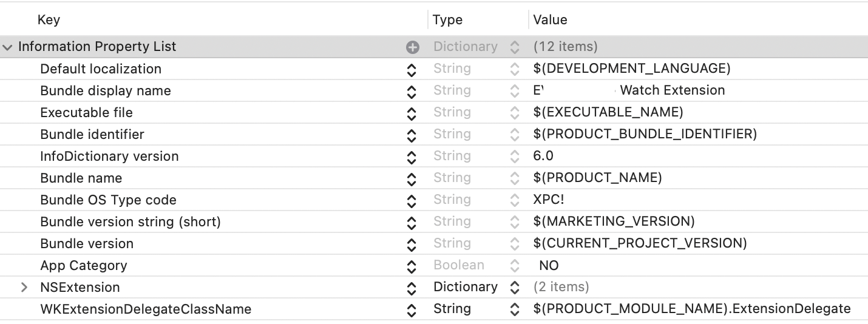The image size is (868, 324).
Task: Edit the $(MARKETING_VERSION) value
Action: 614,221
